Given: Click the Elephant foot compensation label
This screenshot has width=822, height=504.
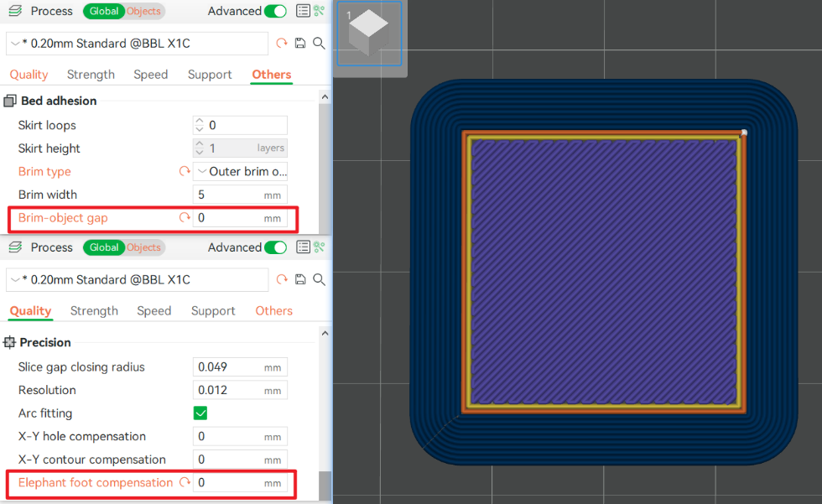Looking at the screenshot, I should 96,482.
